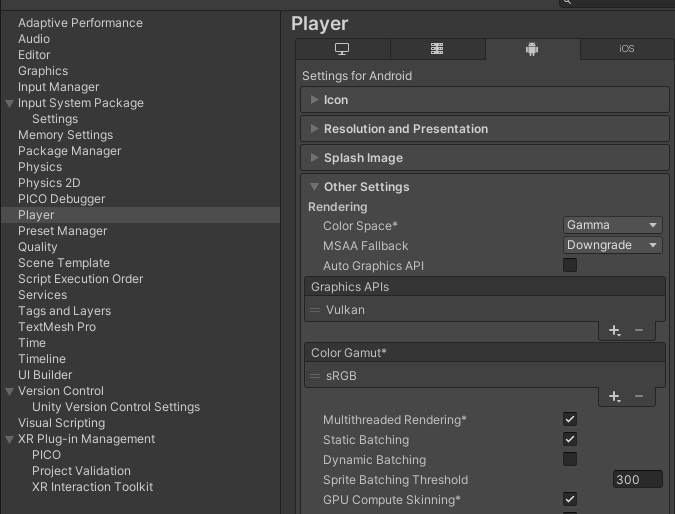Open the Color Space dropdown
Screen dimensions: 675x514
tap(613, 225)
